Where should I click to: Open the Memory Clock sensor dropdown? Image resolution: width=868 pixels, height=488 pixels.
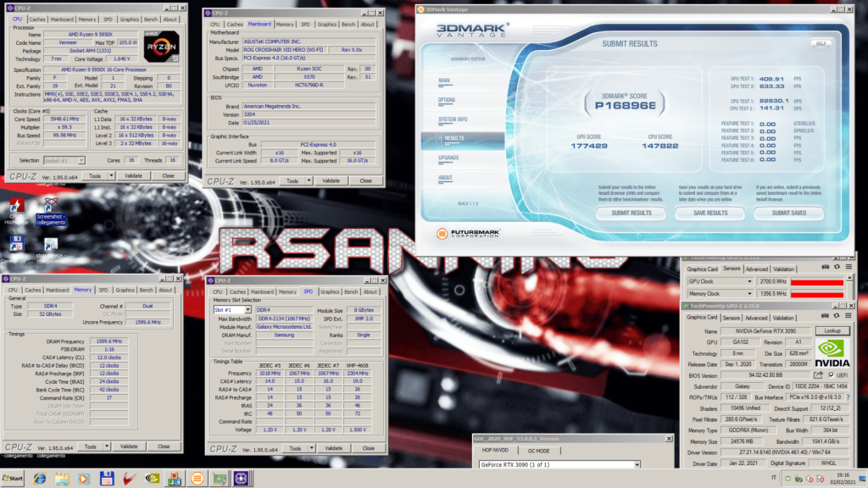pyautogui.click(x=749, y=294)
